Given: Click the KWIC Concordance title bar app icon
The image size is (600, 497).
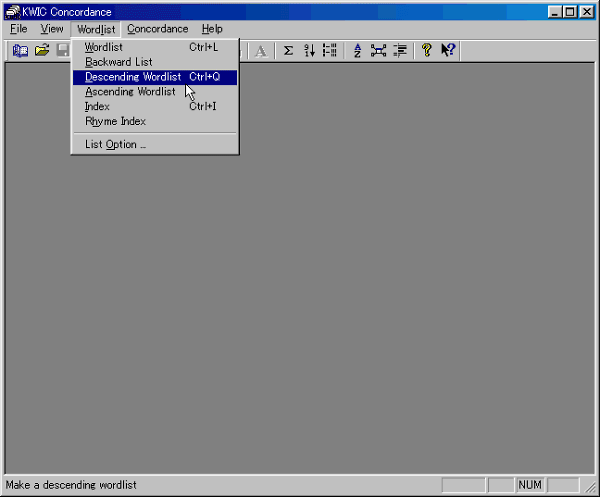Looking at the screenshot, I should 13,12.
